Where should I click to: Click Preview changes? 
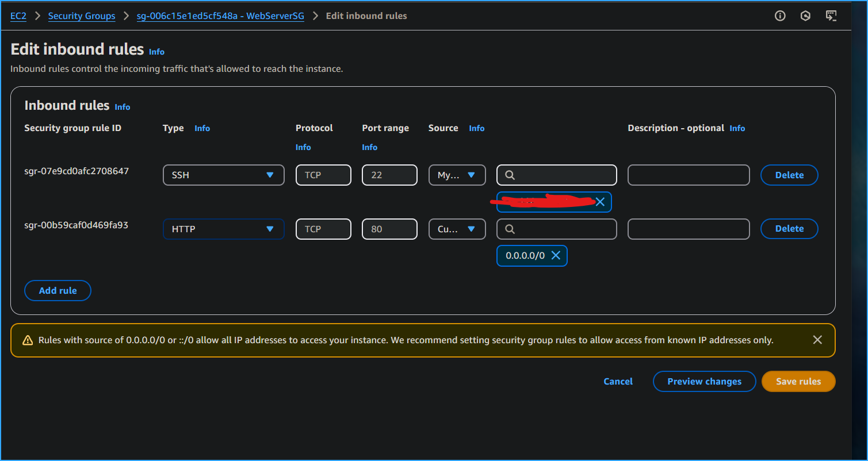point(704,381)
